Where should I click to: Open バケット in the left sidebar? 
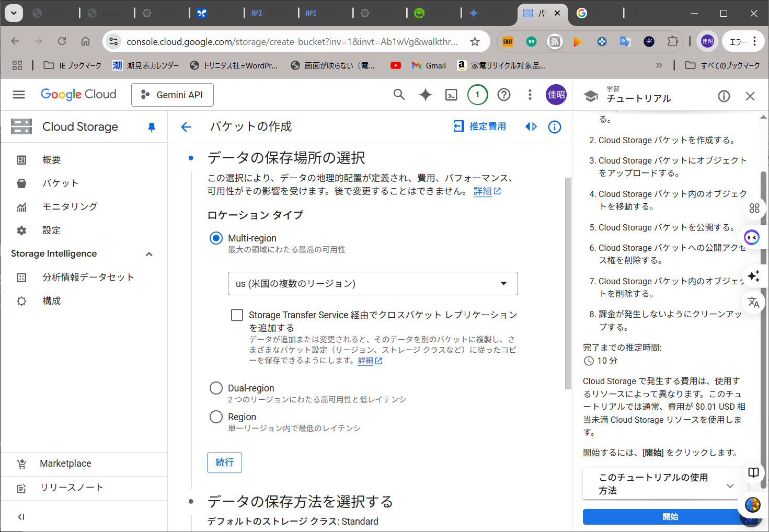tap(60, 183)
